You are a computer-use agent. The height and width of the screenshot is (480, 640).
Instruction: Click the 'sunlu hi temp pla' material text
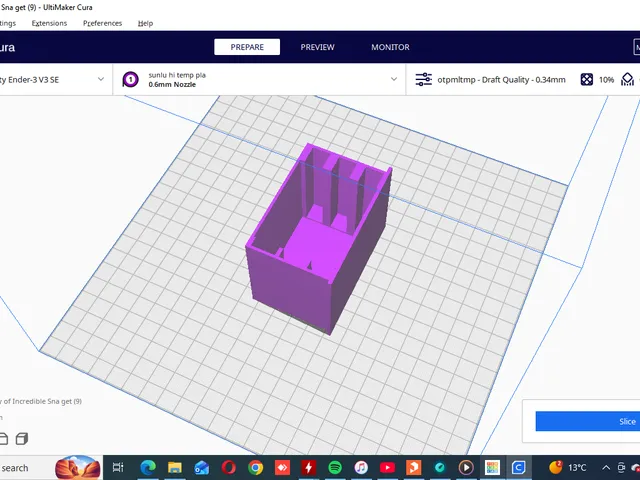pyautogui.click(x=177, y=75)
